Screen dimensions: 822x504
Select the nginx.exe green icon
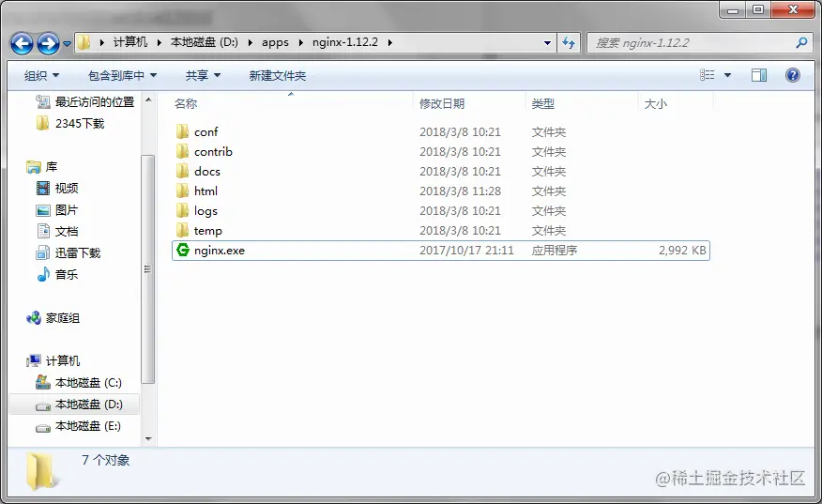click(x=182, y=251)
